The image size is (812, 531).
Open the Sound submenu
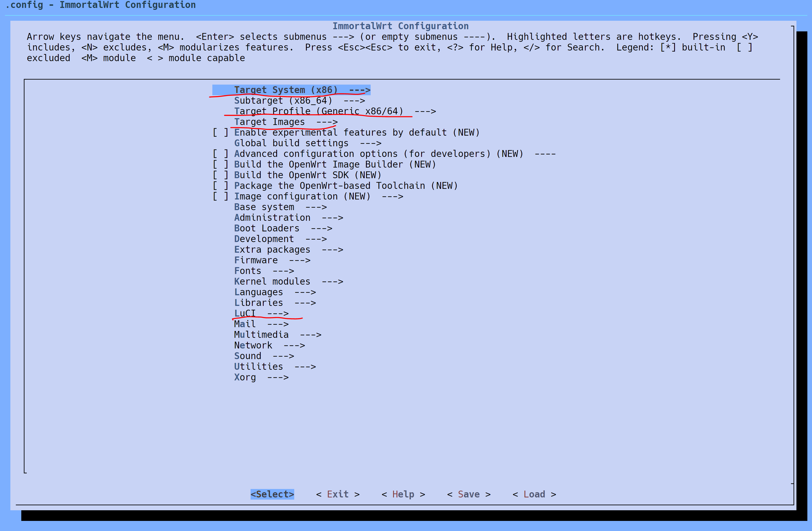click(264, 356)
